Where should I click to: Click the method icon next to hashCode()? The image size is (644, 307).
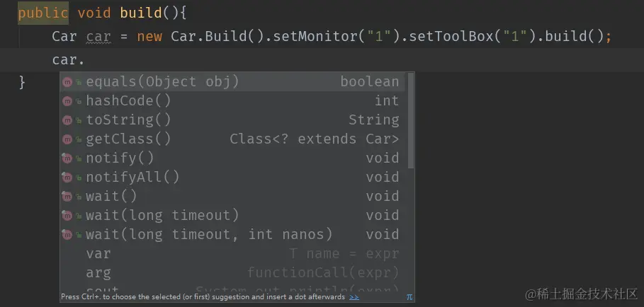67,101
